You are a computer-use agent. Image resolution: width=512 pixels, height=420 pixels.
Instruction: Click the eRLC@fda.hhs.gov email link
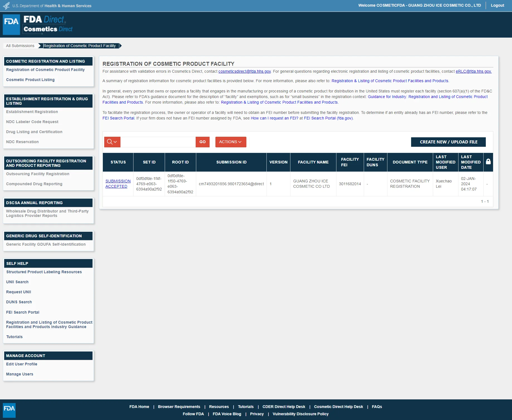click(x=474, y=71)
